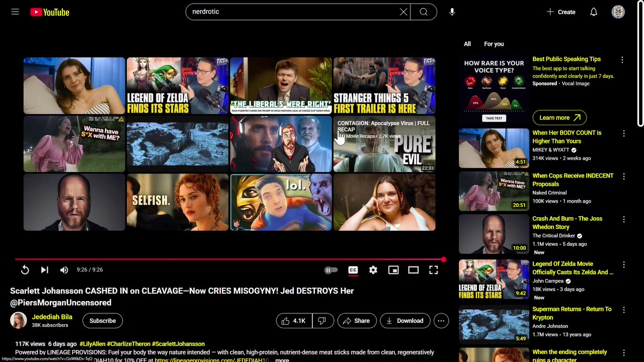Image resolution: width=644 pixels, height=362 pixels.
Task: Open sidebar Superman Returns Krypton thumbnail
Action: (494, 325)
